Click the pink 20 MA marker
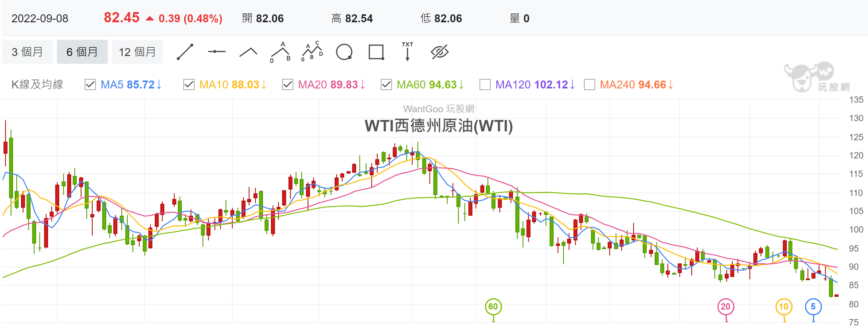 click(726, 307)
